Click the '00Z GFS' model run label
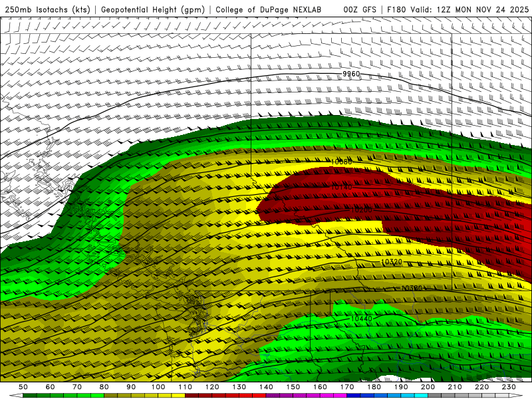 (x=360, y=9)
